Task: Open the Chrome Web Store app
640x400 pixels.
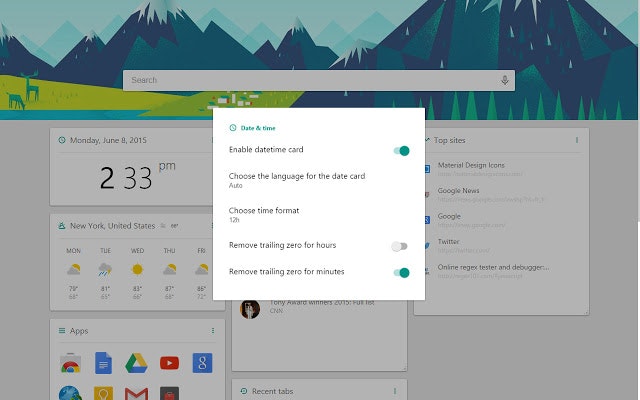Action: 70,363
